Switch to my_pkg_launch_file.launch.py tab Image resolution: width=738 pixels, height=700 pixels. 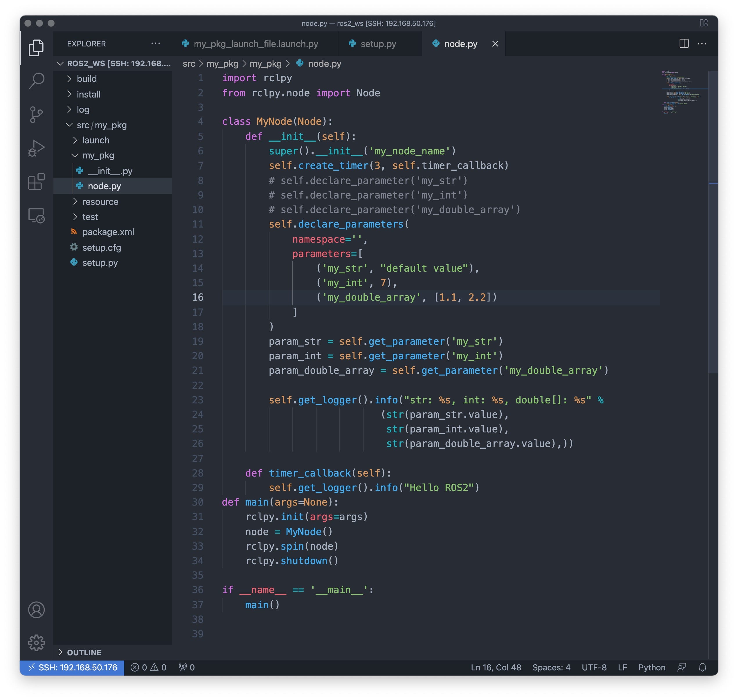click(x=256, y=44)
